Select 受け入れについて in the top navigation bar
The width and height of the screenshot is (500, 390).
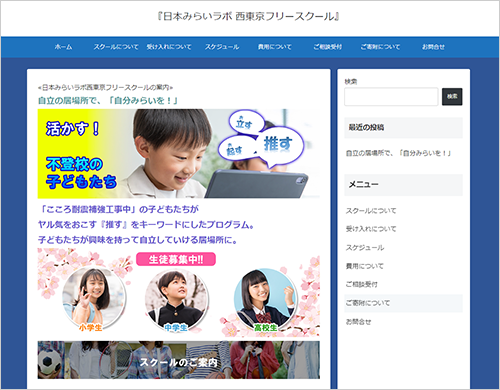pos(169,47)
